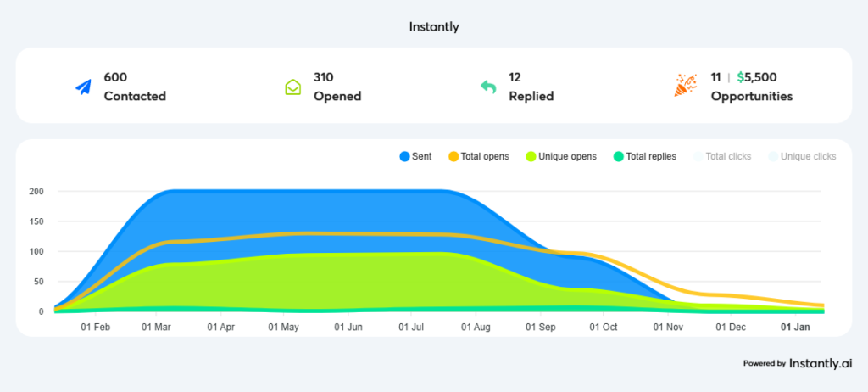Click the Opened label
This screenshot has width=868, height=392.
[x=337, y=96]
